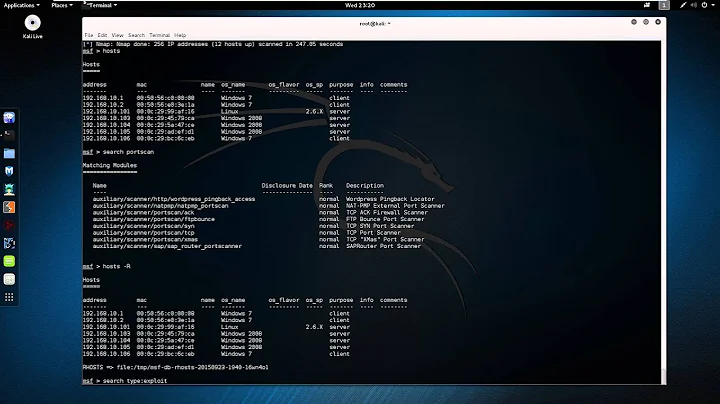Open the Search menu of the terminal

pyautogui.click(x=136, y=35)
